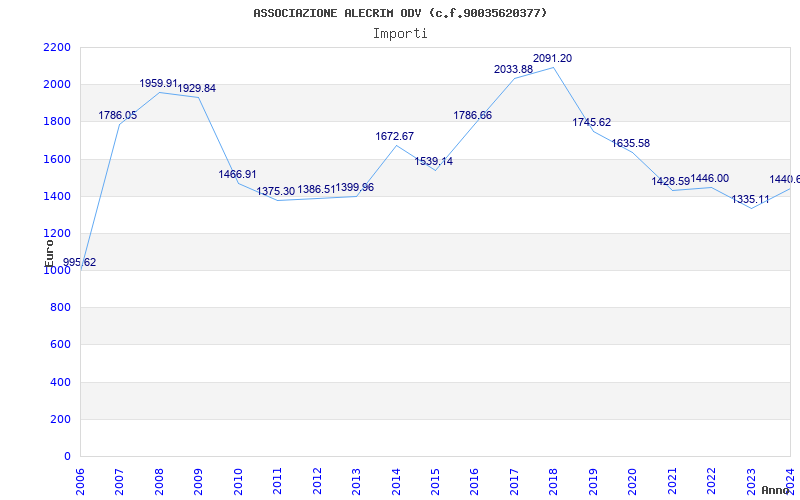Screen dimensions: 800x500
Task: Click the x-axis year 2015
Action: click(435, 481)
